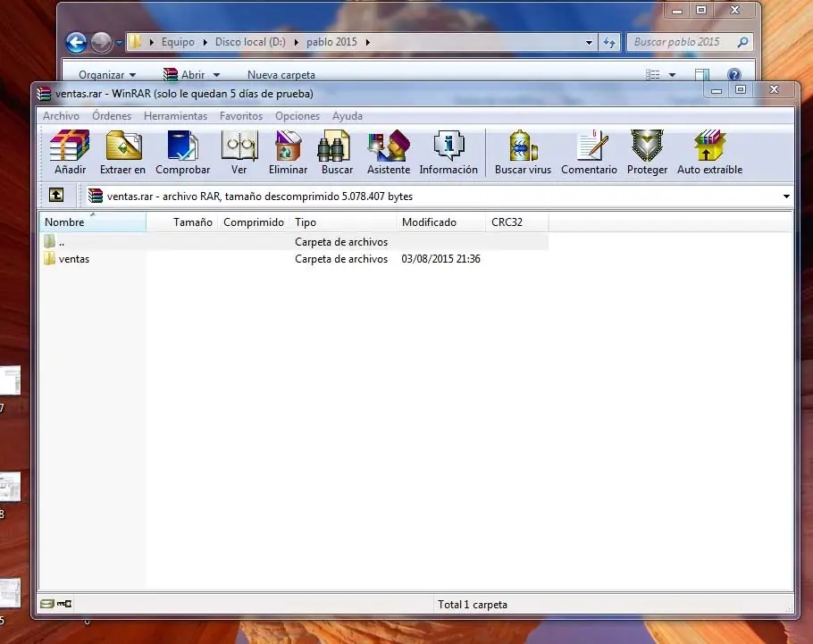Screen dimensions: 813x644
Task: Change the Explorer view mode icon
Action: pyautogui.click(x=653, y=75)
